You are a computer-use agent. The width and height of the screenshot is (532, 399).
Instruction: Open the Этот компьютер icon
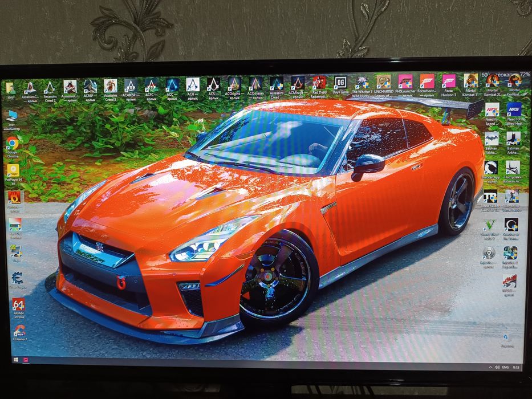pos(11,120)
